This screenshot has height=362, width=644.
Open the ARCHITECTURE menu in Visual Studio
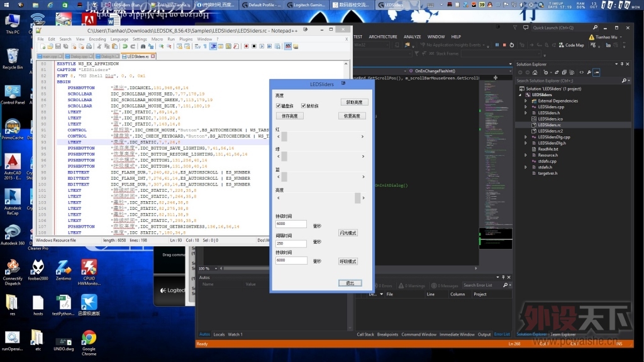(383, 37)
